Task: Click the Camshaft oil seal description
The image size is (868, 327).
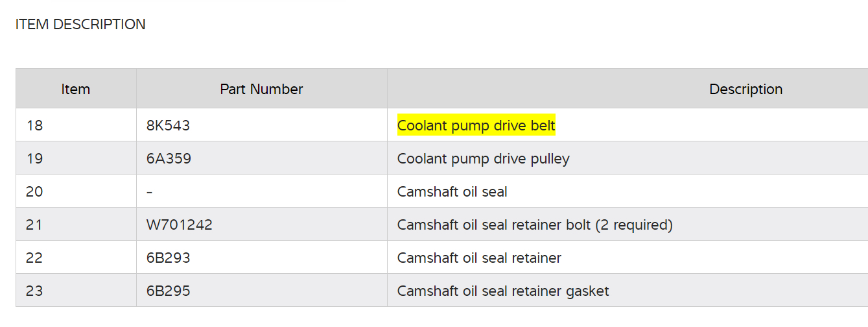Action: coord(452,192)
